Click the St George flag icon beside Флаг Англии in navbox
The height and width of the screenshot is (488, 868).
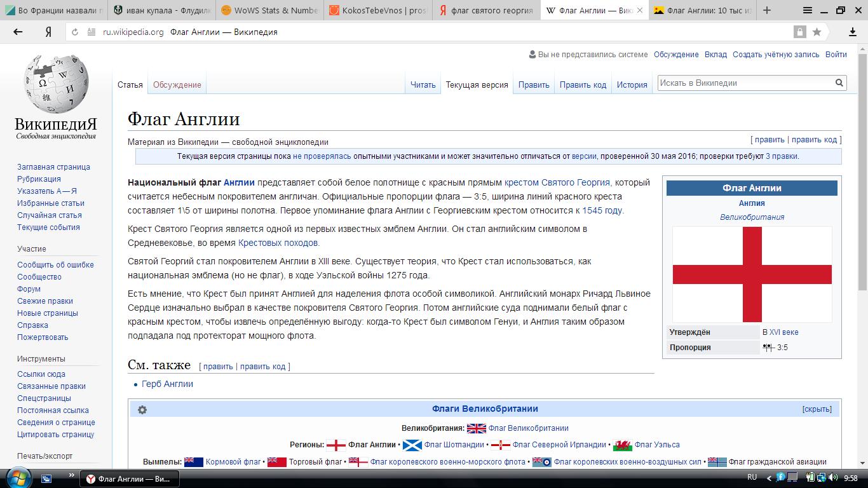click(x=336, y=445)
